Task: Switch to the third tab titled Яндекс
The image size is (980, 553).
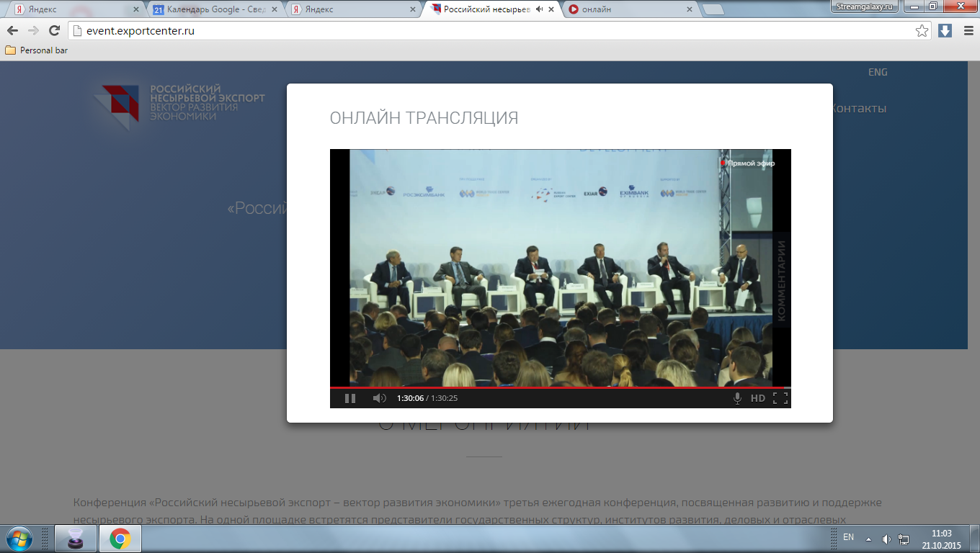Action: 353,9
